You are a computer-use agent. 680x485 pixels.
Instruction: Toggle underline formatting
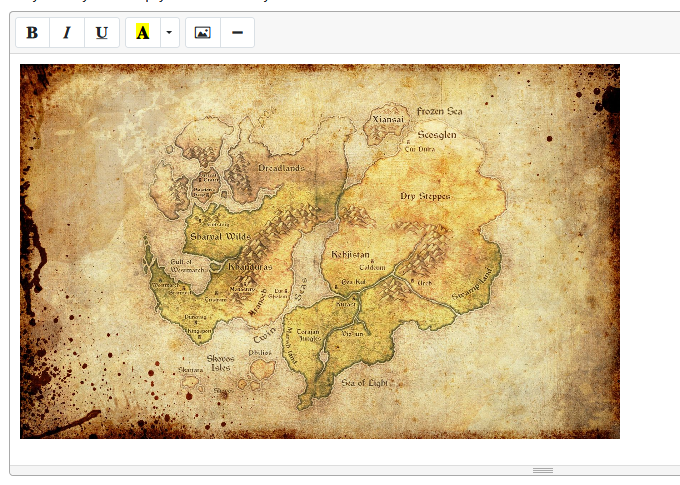(x=102, y=33)
